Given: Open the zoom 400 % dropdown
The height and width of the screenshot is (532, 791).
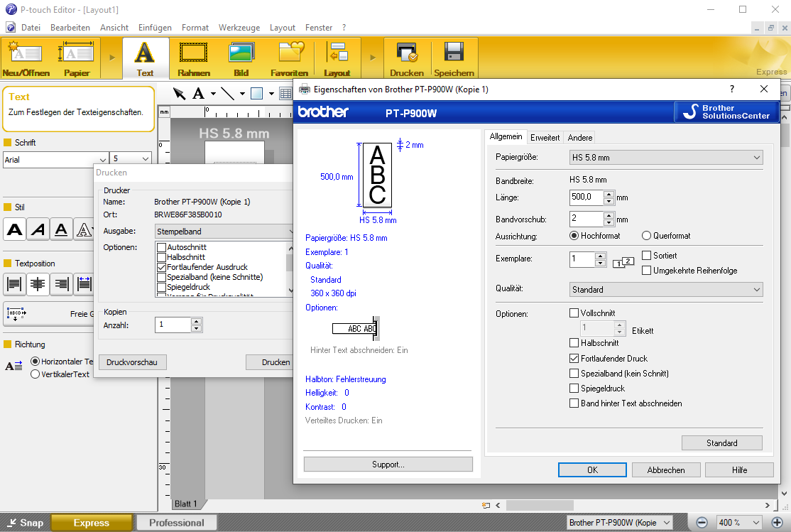Looking at the screenshot, I should 739,523.
